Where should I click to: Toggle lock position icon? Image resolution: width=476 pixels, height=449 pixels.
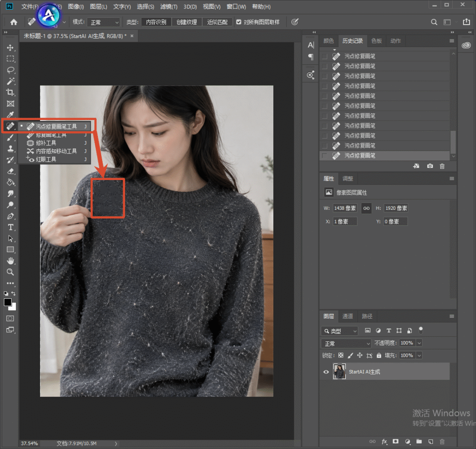tap(360, 355)
